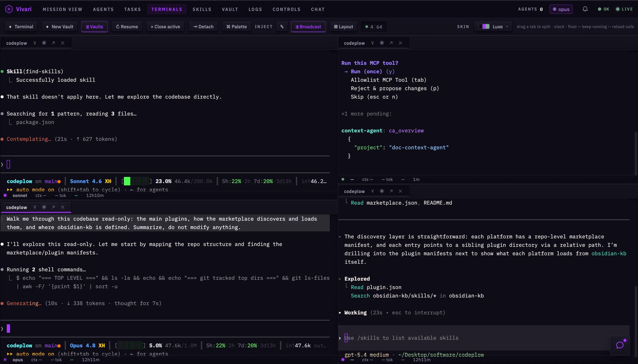Focus the bottom-left terminal prompt input
This screenshot has height=364, width=638.
tap(165, 329)
